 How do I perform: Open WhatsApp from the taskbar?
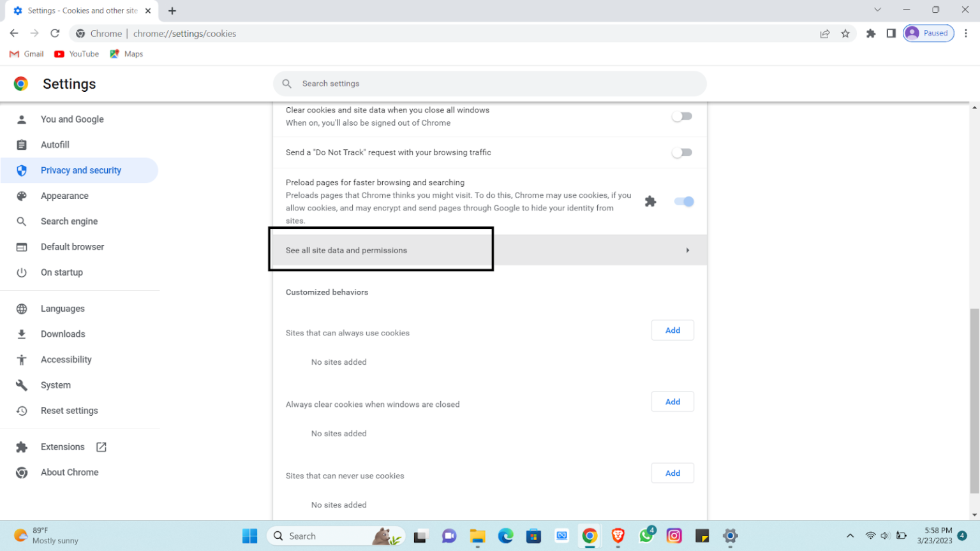tap(646, 536)
